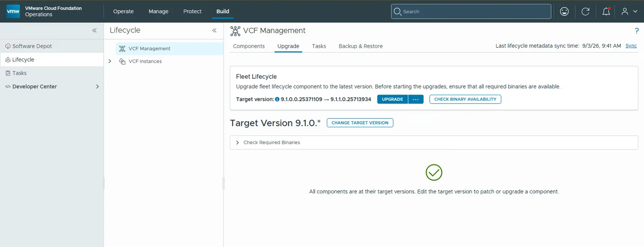The width and height of the screenshot is (644, 247).
Task: Open the Operate menu
Action: click(x=123, y=11)
